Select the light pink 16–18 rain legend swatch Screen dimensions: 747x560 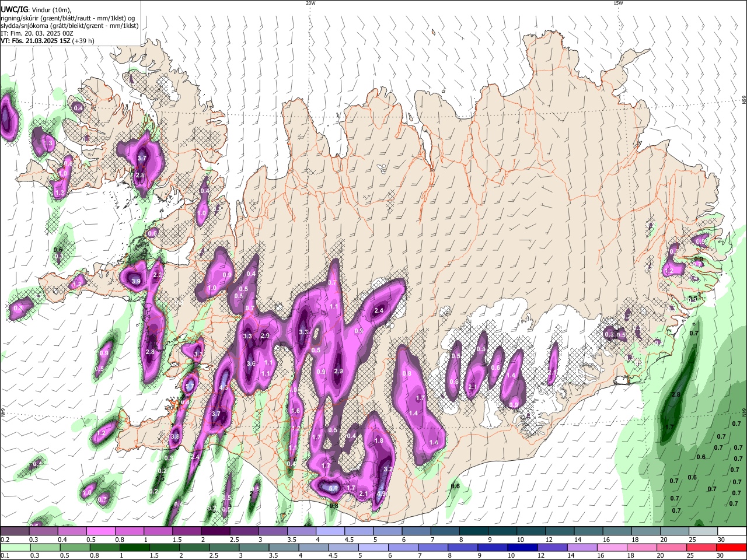click(612, 547)
